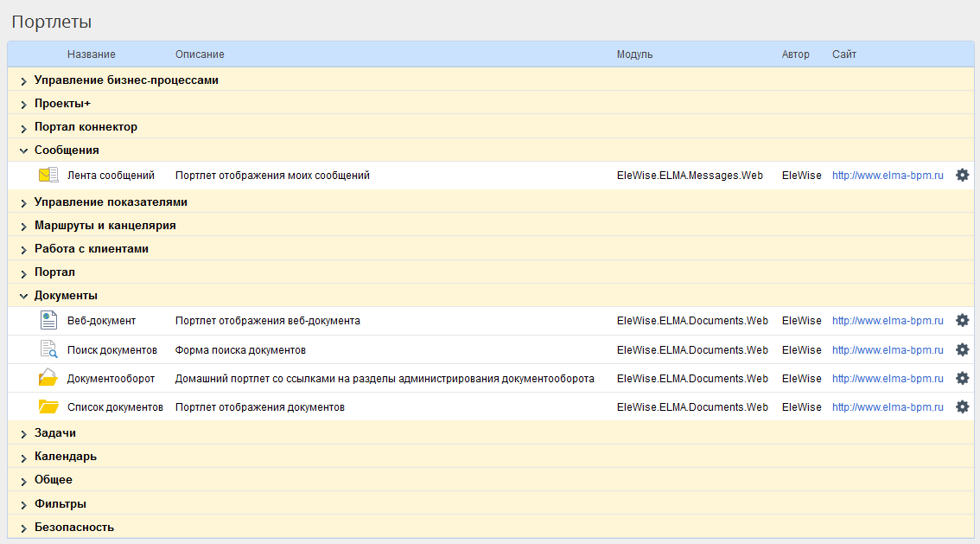980x544 pixels.
Task: Click the Поиск документов magnifier icon
Action: [x=48, y=350]
